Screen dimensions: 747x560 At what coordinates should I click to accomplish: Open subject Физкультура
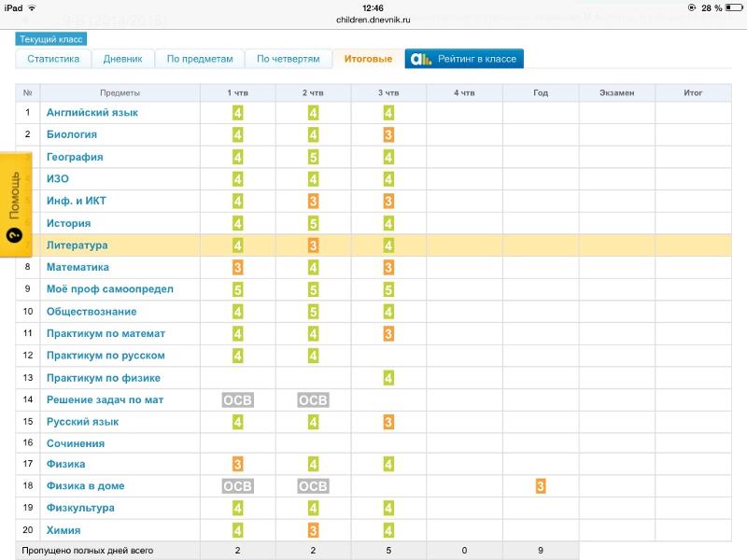[80, 508]
